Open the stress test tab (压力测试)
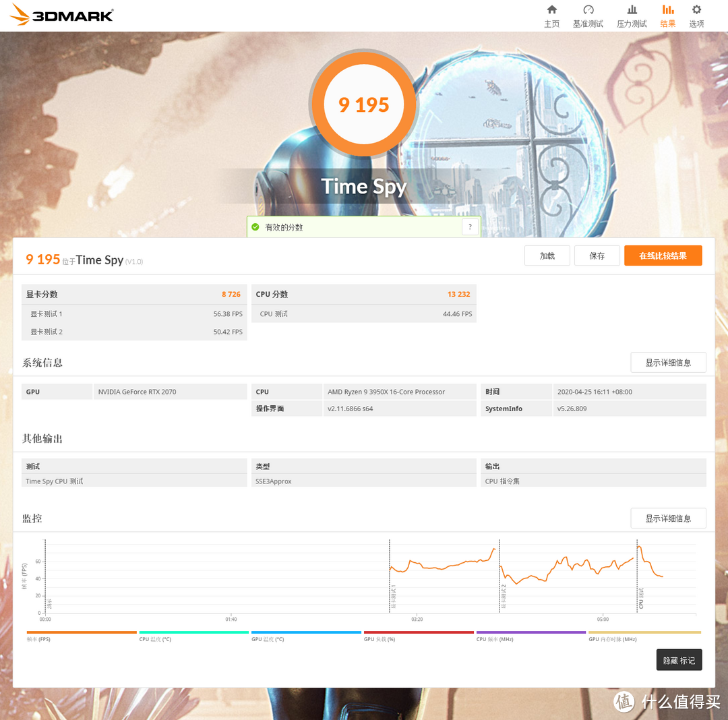 pos(632,16)
